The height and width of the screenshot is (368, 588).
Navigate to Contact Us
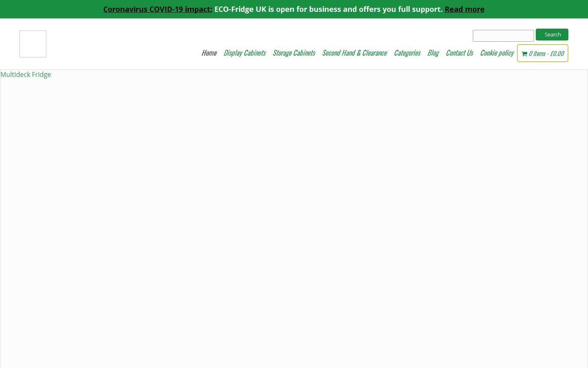click(x=459, y=53)
